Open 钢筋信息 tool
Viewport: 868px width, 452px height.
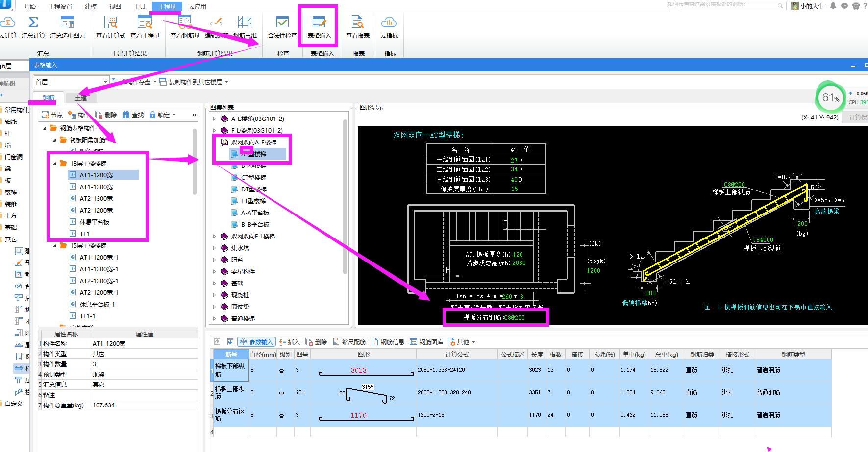pyautogui.click(x=388, y=342)
